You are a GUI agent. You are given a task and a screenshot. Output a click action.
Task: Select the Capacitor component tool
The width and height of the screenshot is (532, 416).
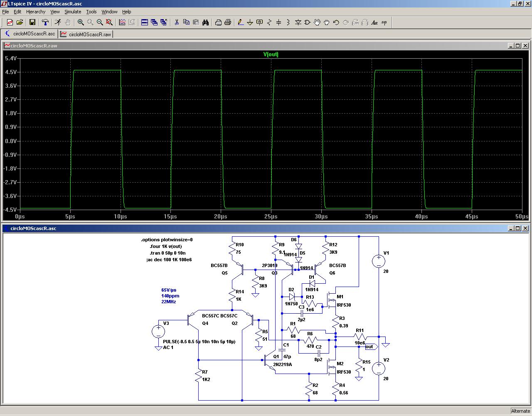[279, 22]
